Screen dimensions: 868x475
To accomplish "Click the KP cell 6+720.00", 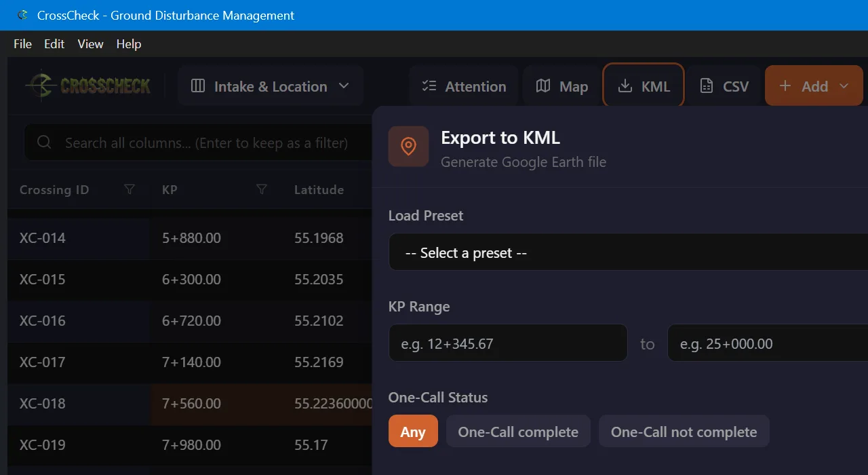I will pyautogui.click(x=191, y=321).
